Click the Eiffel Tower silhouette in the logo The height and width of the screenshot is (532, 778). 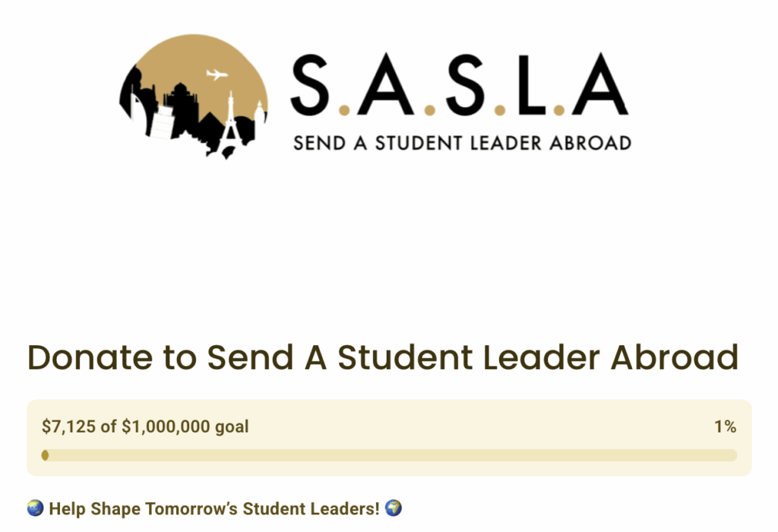coord(231,122)
